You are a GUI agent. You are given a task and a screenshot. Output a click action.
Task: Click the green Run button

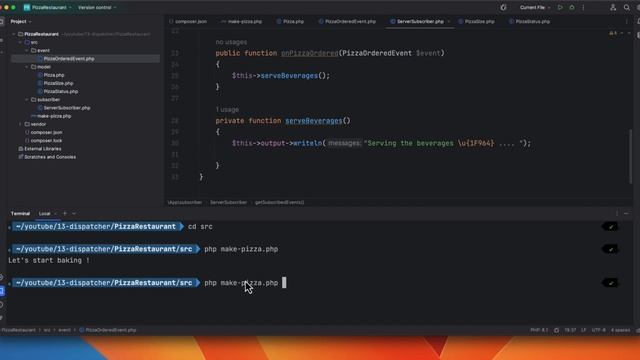click(560, 7)
